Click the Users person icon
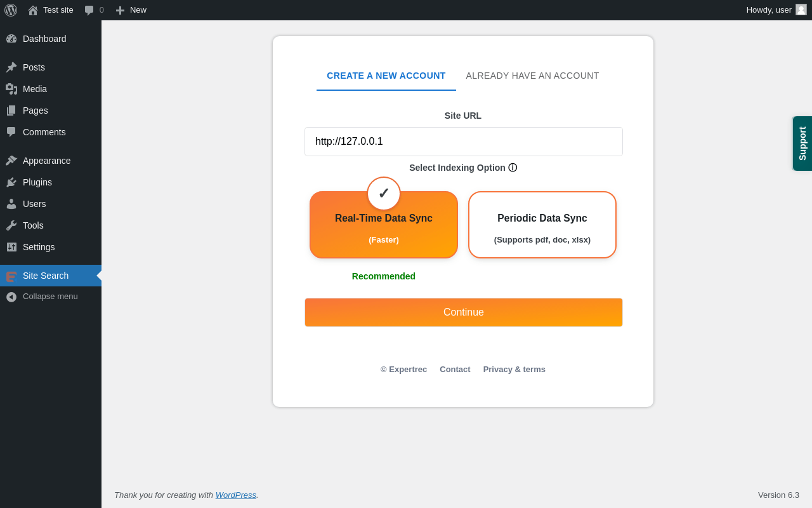Image resolution: width=812 pixels, height=508 pixels. point(11,204)
